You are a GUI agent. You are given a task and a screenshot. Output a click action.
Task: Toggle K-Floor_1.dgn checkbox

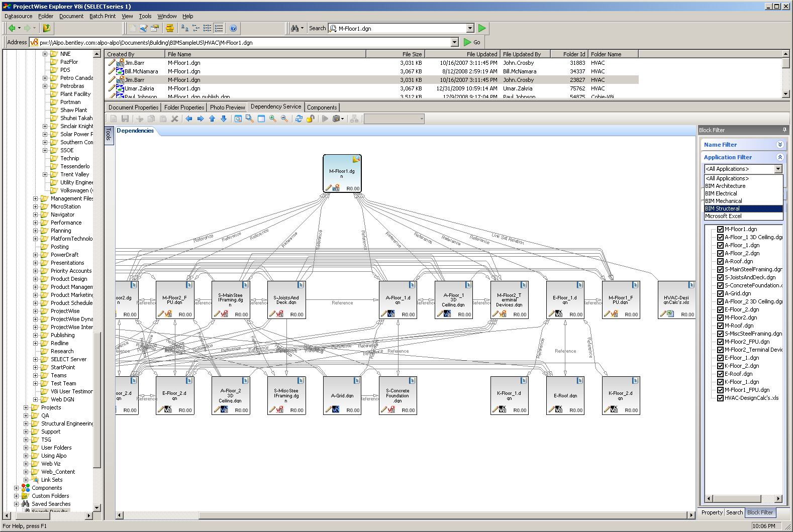coord(720,382)
